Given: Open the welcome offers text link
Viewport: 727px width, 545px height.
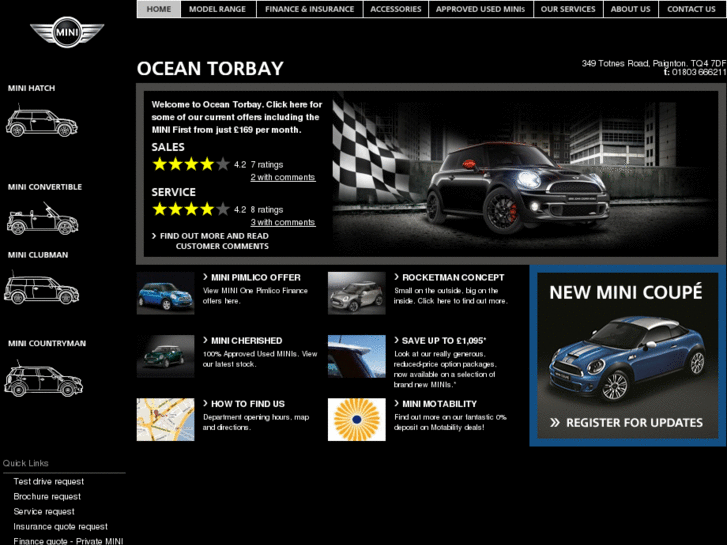Looking at the screenshot, I should (236, 117).
